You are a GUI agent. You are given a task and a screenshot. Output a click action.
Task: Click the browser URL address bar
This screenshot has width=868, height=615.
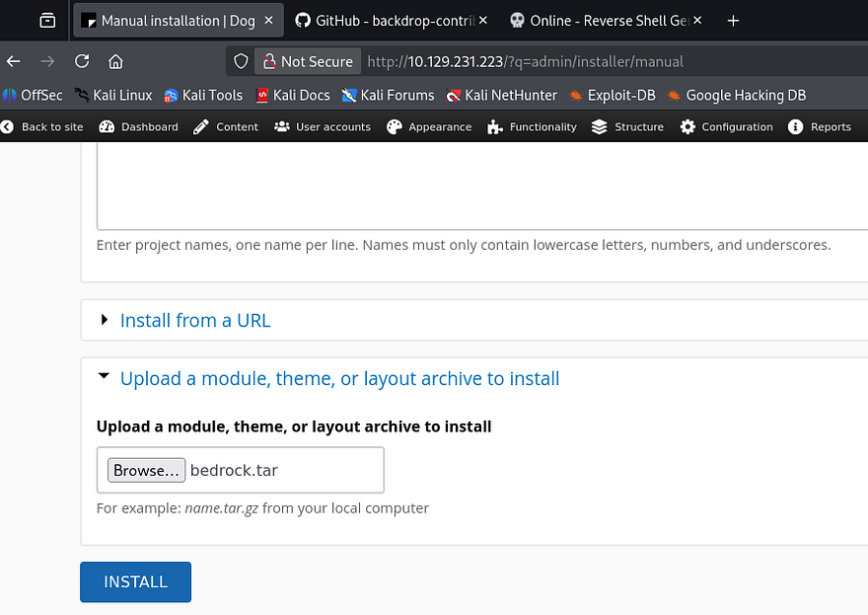592,61
